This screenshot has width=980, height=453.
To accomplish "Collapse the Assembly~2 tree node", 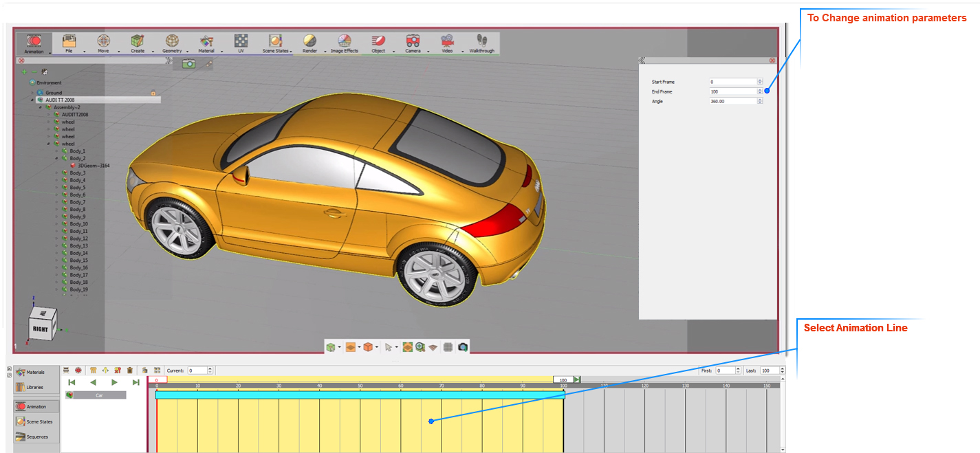I will [x=40, y=107].
